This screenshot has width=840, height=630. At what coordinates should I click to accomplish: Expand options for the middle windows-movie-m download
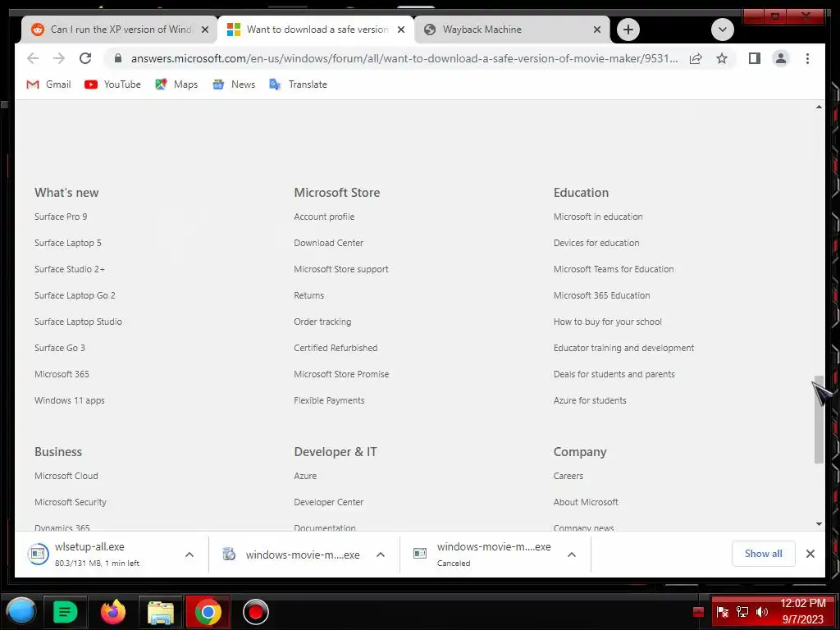click(x=381, y=555)
